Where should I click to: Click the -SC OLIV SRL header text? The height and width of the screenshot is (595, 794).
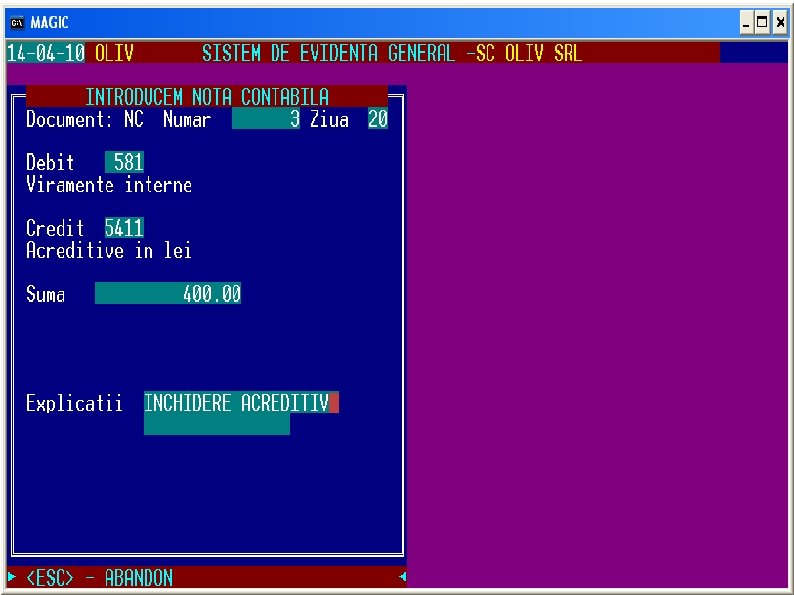(524, 53)
